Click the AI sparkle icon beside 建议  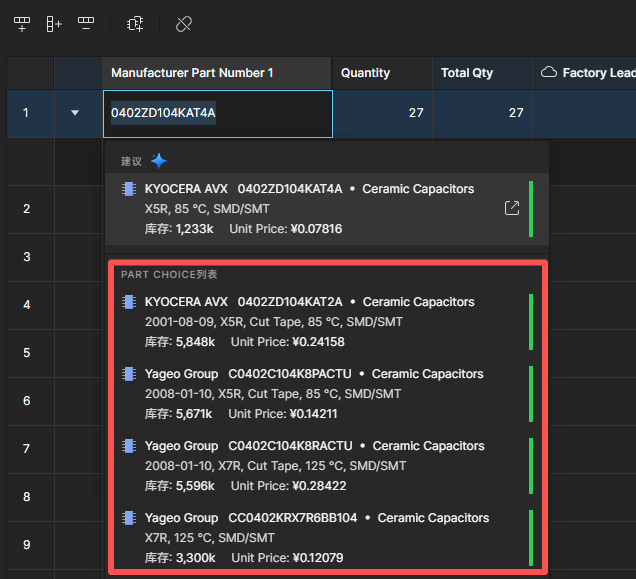[159, 161]
